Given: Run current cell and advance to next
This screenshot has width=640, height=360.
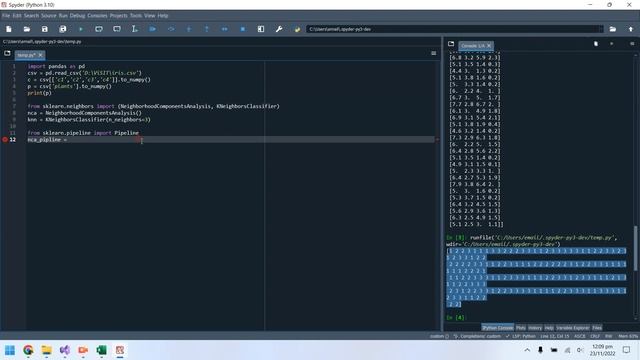Looking at the screenshot, I should 117,29.
